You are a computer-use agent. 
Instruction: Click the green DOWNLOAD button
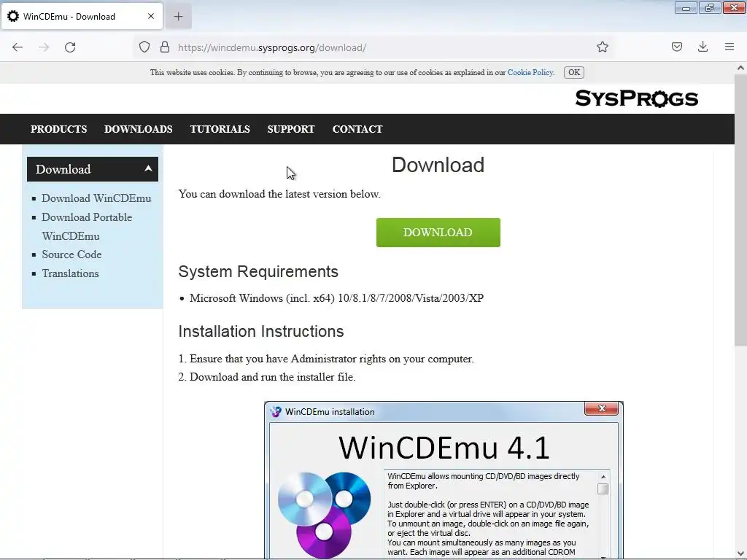click(438, 233)
